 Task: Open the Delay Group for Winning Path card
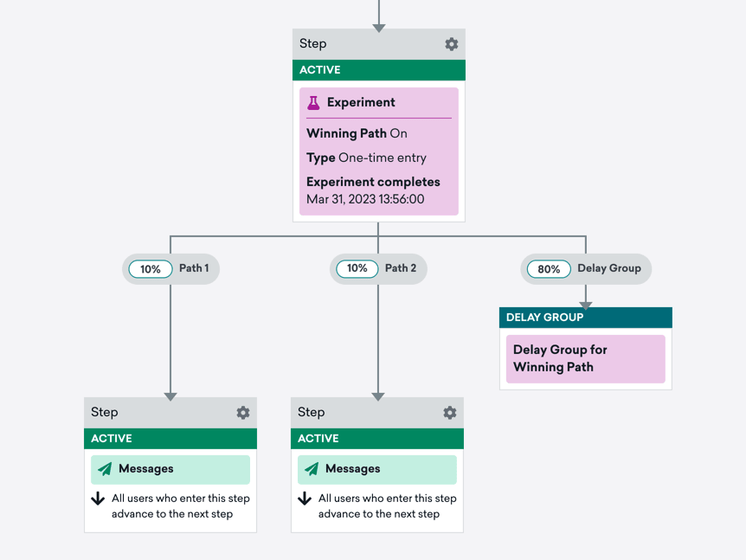[585, 358]
